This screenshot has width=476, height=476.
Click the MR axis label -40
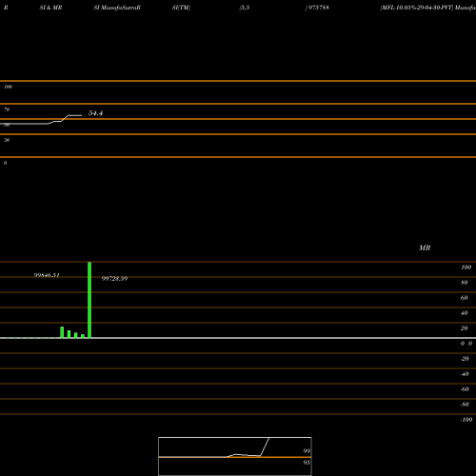[x=465, y=374]
